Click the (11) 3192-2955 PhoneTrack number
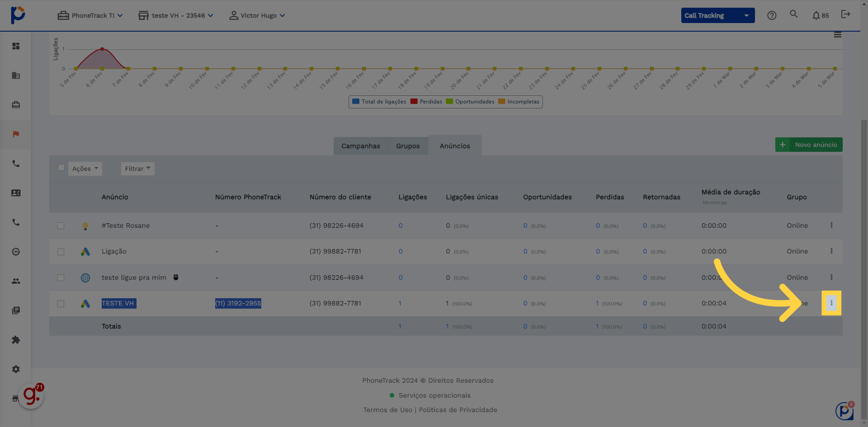This screenshot has height=427, width=868. pos(238,303)
